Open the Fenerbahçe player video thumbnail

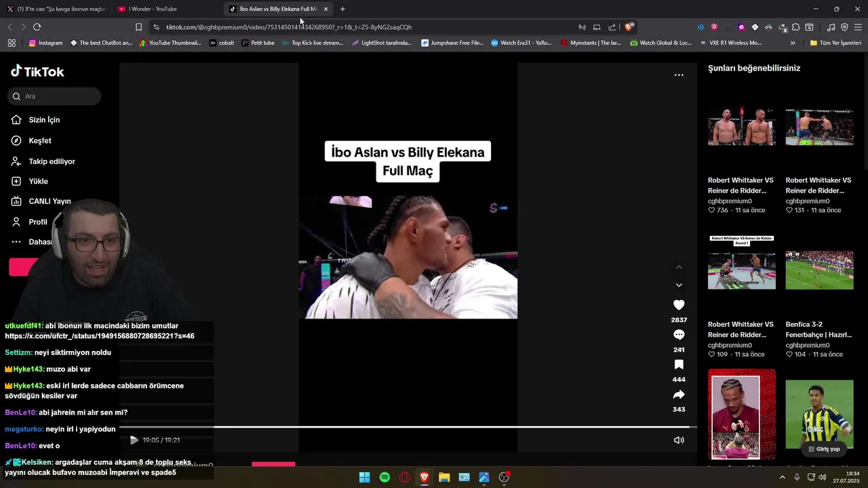coord(819,414)
